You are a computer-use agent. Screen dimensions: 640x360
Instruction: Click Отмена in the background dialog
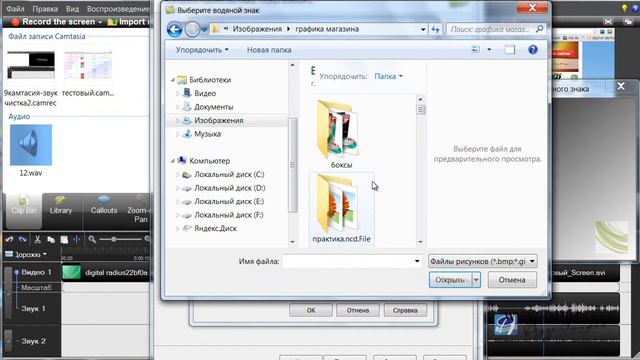pyautogui.click(x=358, y=310)
